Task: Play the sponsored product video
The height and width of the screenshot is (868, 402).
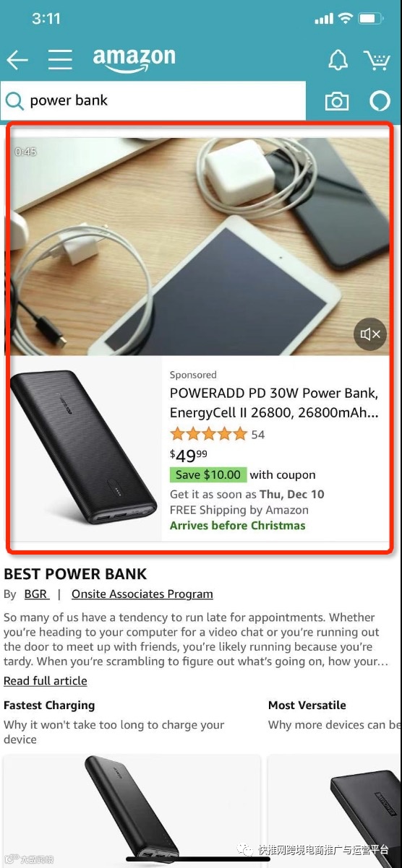Action: pyautogui.click(x=200, y=246)
